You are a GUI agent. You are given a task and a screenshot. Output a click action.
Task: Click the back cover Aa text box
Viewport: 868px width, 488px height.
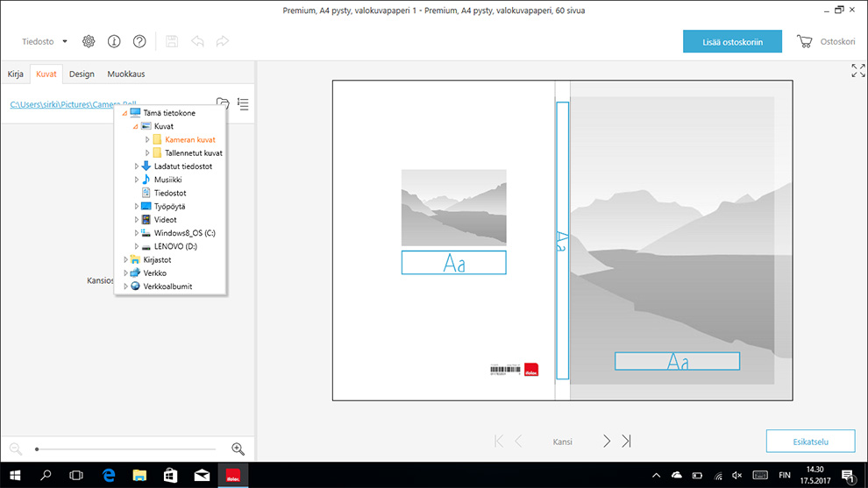point(454,263)
